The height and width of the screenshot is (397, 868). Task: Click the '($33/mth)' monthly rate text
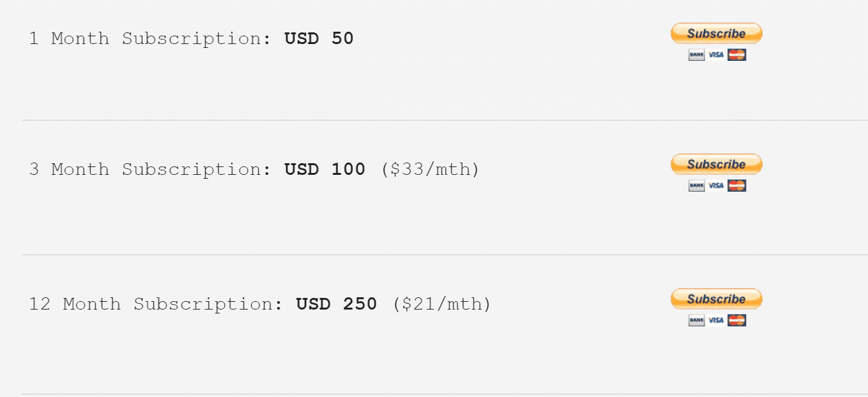[430, 170]
